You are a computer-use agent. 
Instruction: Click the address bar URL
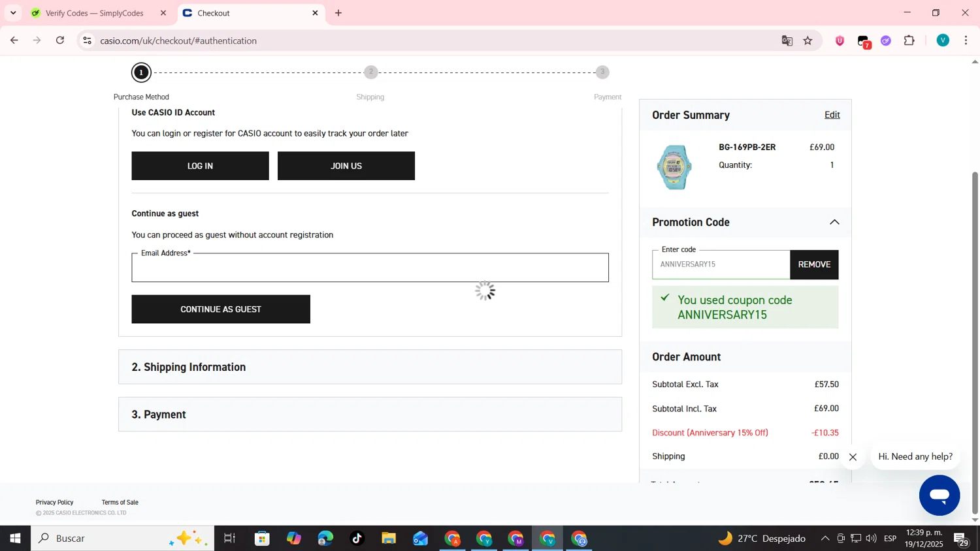[x=178, y=40]
